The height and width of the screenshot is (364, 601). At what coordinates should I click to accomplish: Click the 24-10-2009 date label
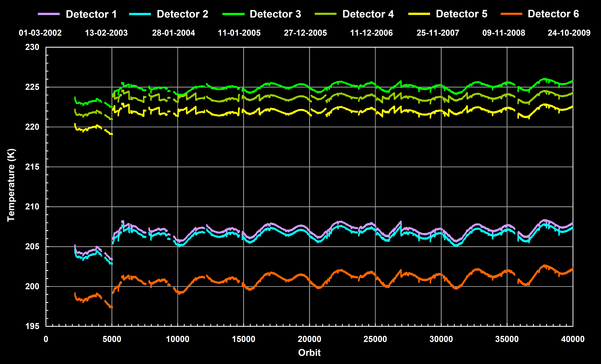(x=569, y=33)
